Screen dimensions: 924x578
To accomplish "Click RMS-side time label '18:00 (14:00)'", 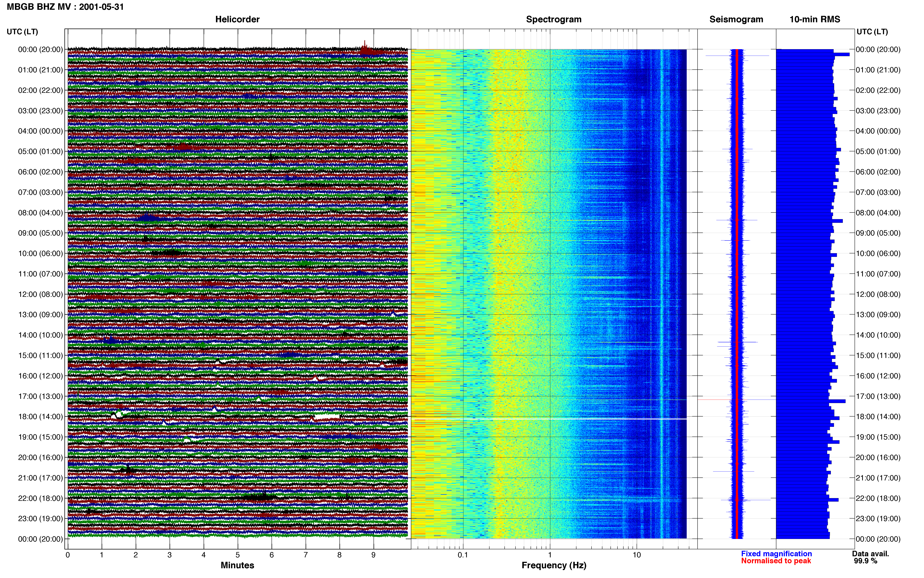I will [878, 417].
